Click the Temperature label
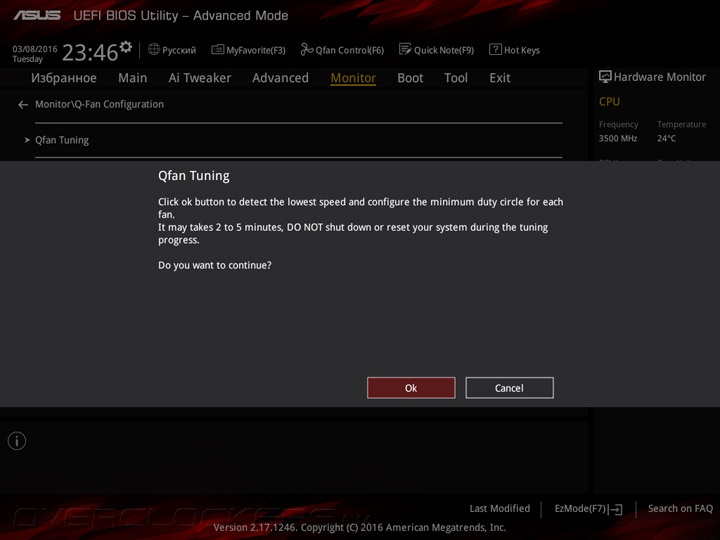Image resolution: width=720 pixels, height=540 pixels. (681, 124)
